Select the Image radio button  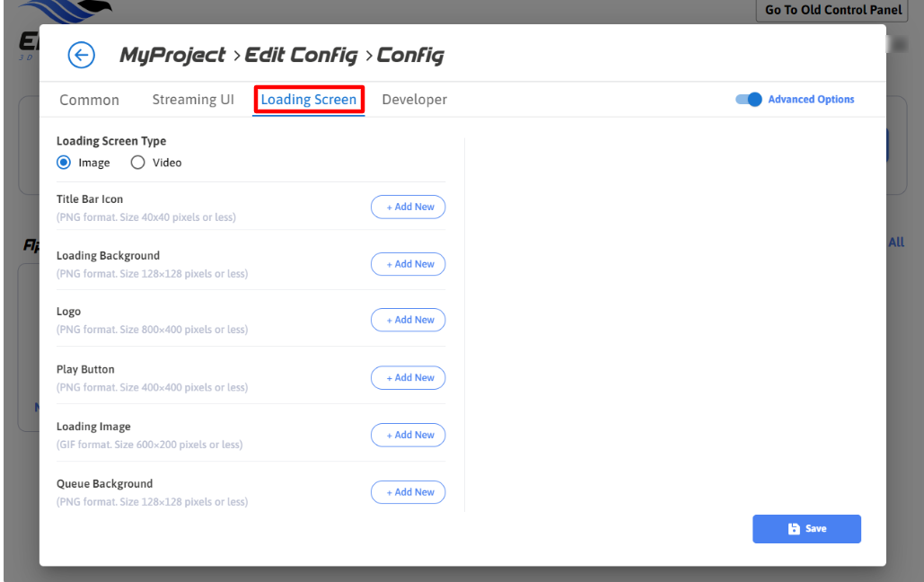coord(64,163)
